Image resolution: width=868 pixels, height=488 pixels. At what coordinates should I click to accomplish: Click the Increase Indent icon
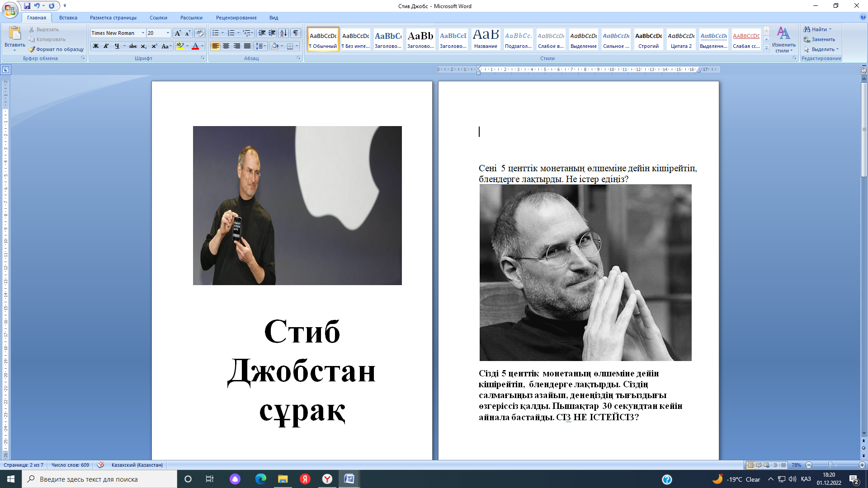272,33
